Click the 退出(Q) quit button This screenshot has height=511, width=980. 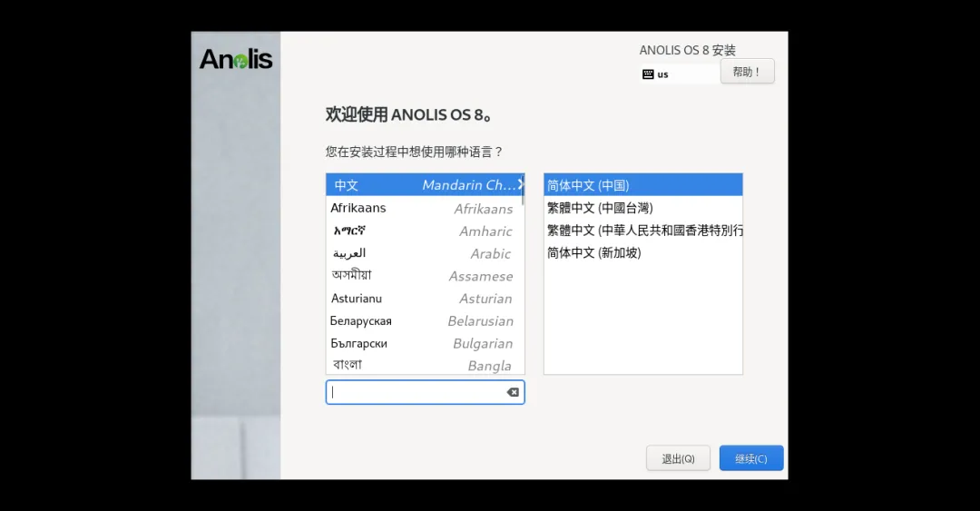click(678, 458)
